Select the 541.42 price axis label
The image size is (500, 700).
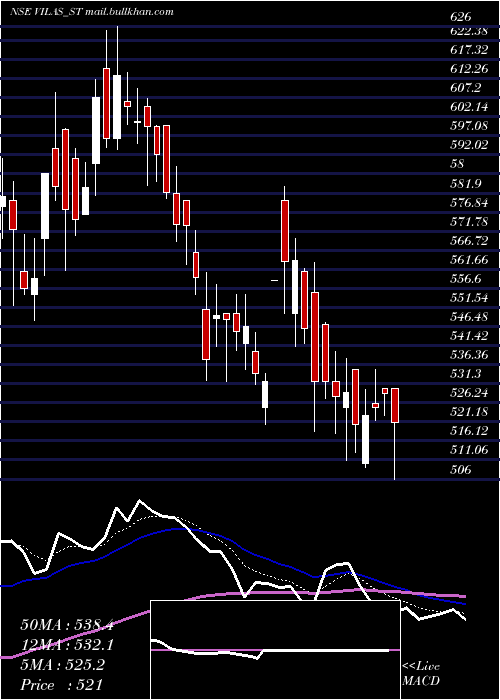coord(469,335)
